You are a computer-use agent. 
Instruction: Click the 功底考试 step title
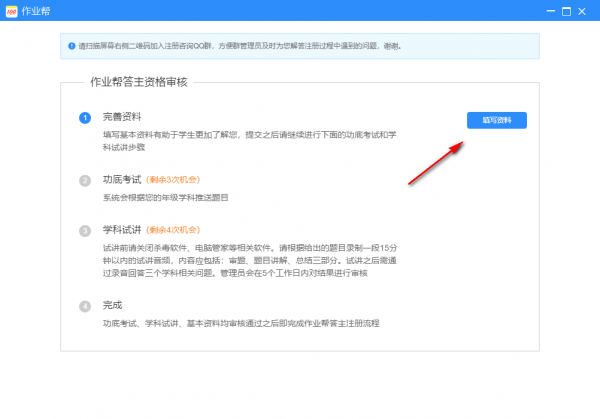(x=122, y=180)
